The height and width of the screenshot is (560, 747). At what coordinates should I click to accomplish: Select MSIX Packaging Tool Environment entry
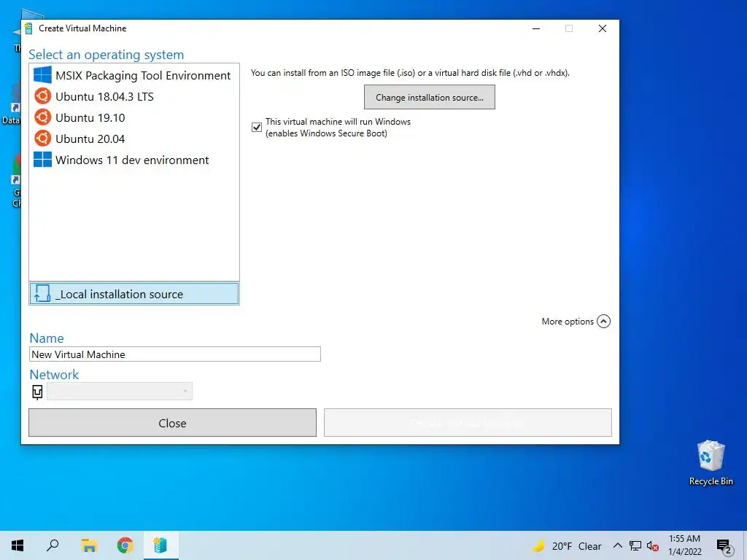pos(134,75)
